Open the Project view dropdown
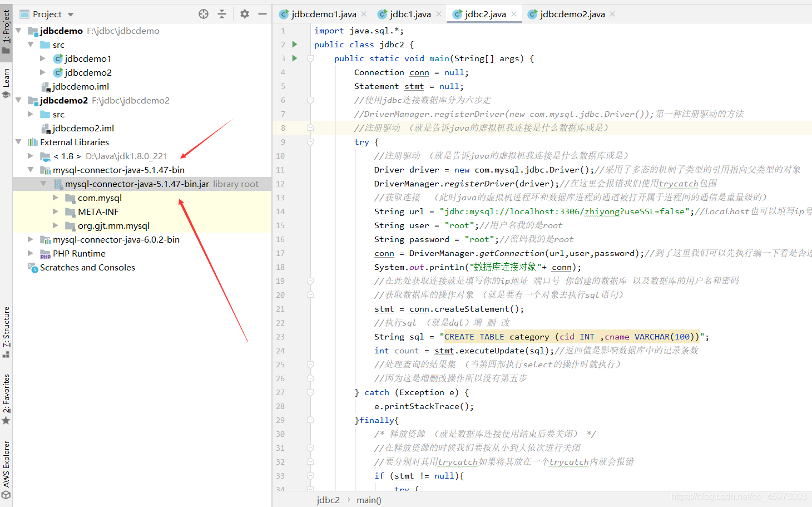 click(x=71, y=14)
